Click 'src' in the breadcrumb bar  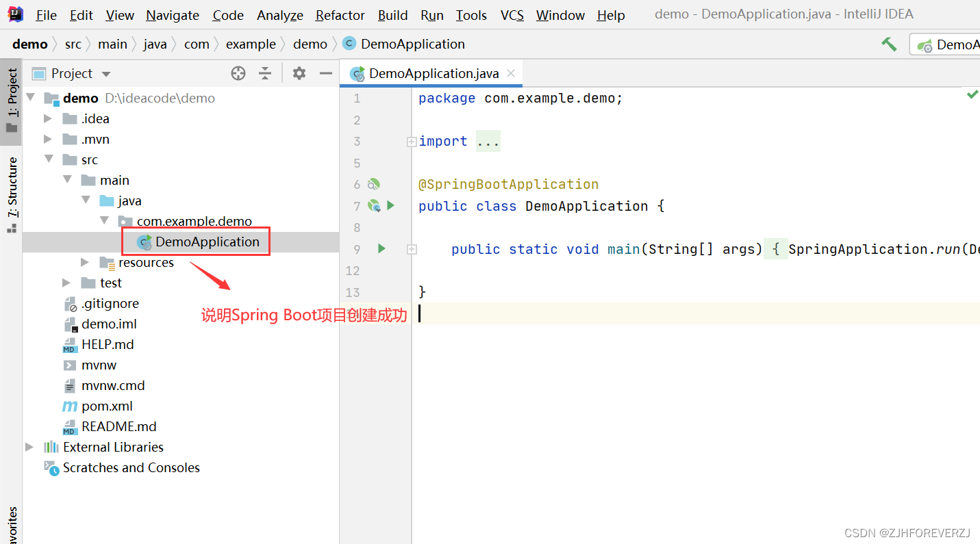[x=73, y=44]
